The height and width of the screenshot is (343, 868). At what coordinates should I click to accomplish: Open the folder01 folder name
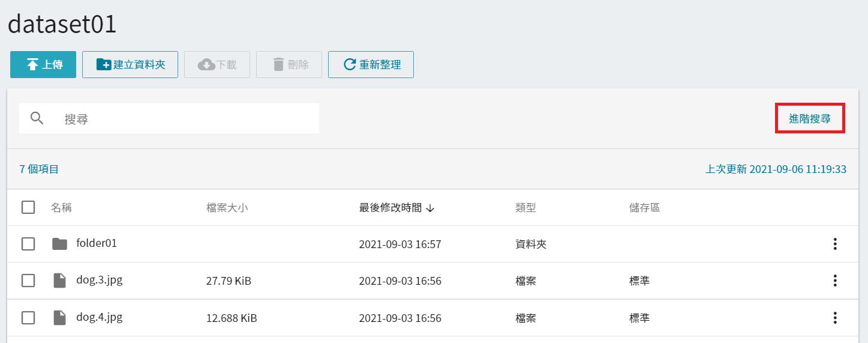click(x=97, y=243)
